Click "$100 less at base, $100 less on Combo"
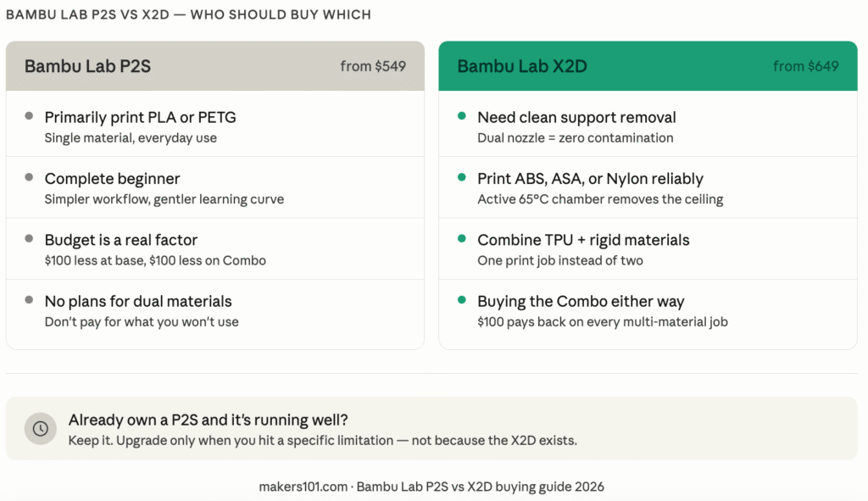This screenshot has height=501, width=868. [x=155, y=260]
